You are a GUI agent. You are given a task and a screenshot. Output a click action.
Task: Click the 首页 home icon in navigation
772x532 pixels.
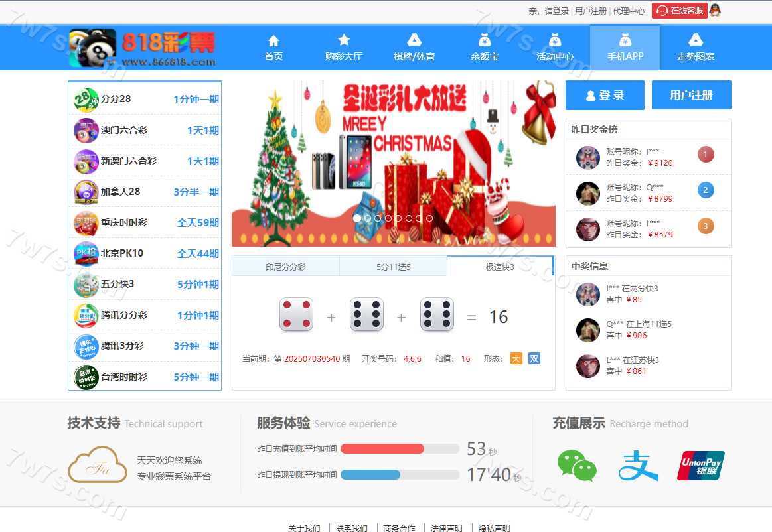[x=273, y=40]
